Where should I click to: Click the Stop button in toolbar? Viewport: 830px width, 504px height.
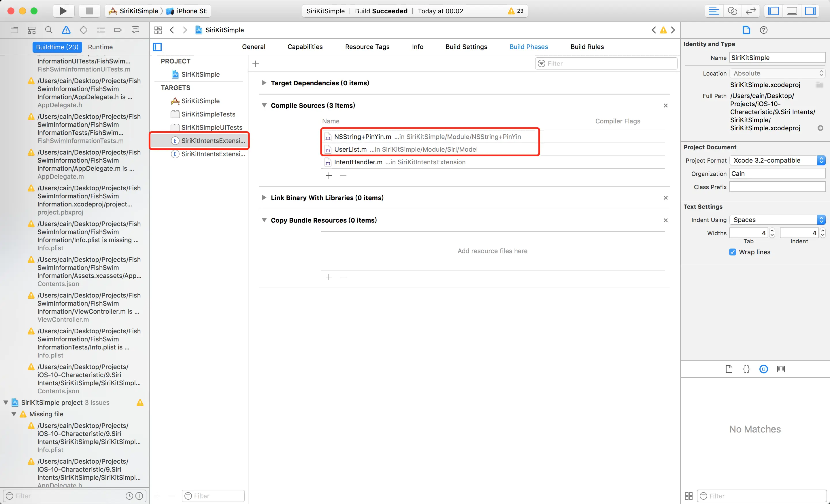pyautogui.click(x=89, y=11)
